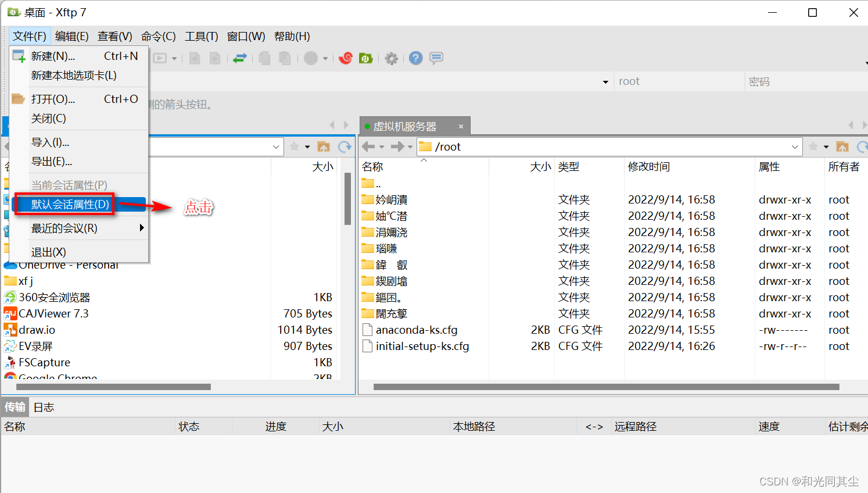Viewport: 868px width, 493px height.
Task: Open the 窗口(W) menu
Action: point(246,37)
